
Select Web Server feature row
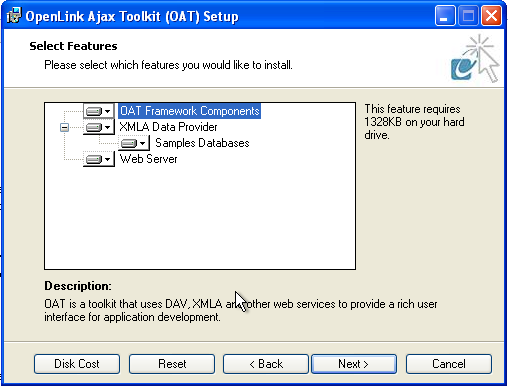(148, 159)
